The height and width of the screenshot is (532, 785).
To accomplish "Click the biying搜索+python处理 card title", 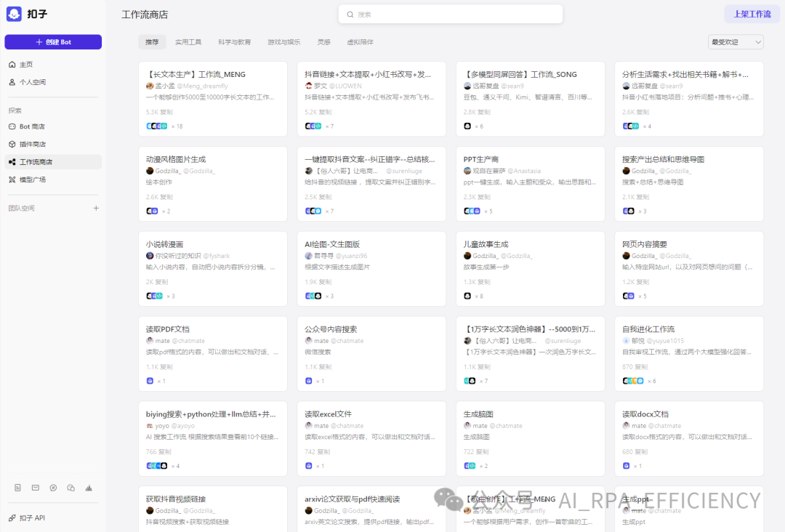I will [x=211, y=414].
